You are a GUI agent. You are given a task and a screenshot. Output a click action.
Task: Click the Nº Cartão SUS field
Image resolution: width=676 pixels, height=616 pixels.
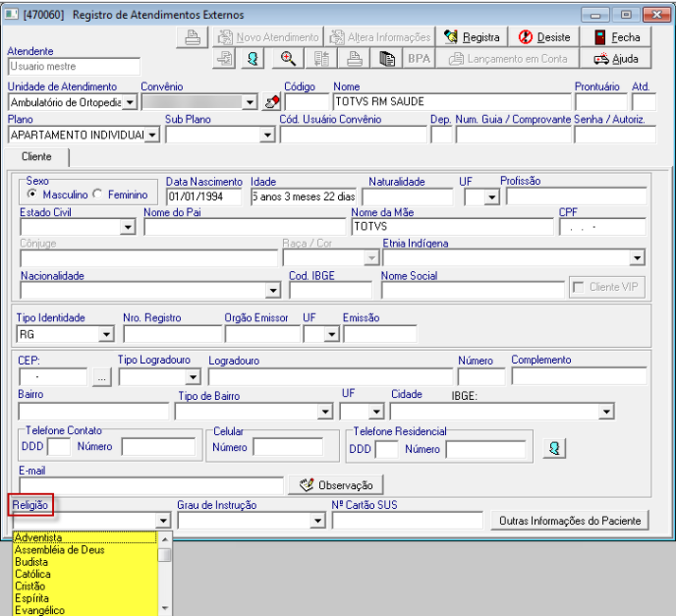(x=408, y=521)
